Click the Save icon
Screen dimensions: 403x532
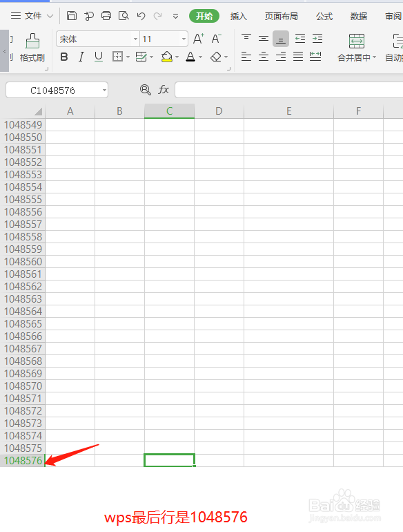(72, 16)
